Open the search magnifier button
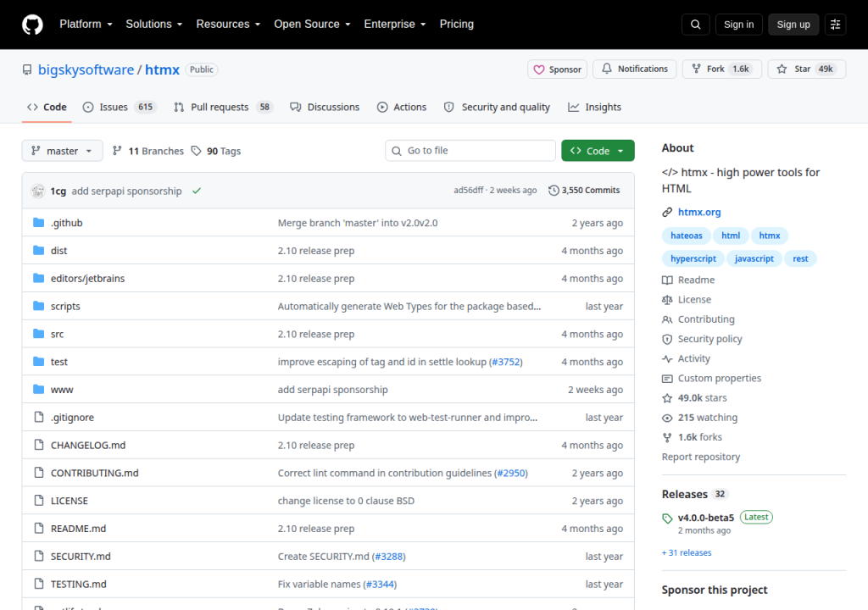 pyautogui.click(x=695, y=25)
